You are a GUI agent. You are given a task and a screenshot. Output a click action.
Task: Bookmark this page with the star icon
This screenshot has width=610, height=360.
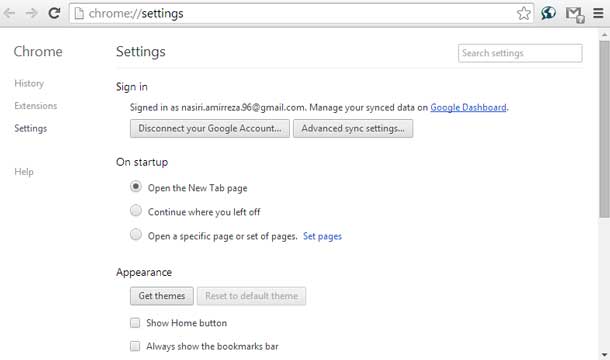click(x=524, y=13)
